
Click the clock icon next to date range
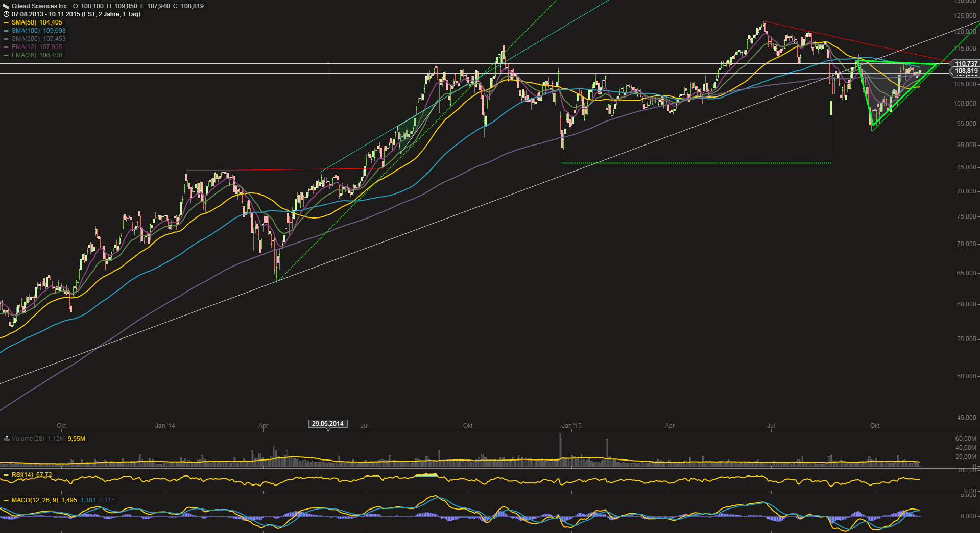point(6,14)
